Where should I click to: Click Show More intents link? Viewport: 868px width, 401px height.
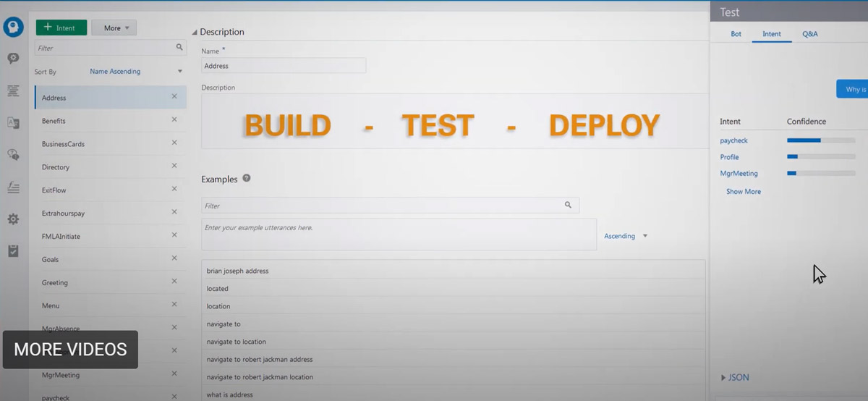pos(744,192)
